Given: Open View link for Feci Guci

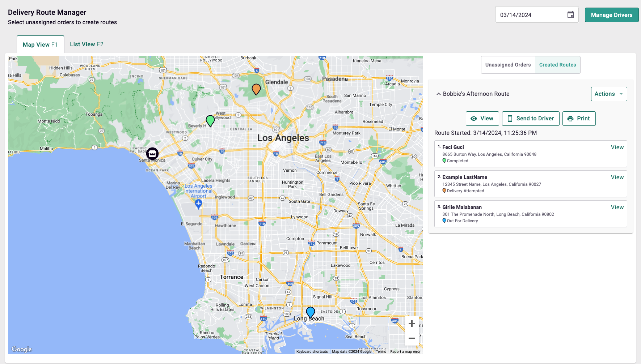Looking at the screenshot, I should coord(617,147).
